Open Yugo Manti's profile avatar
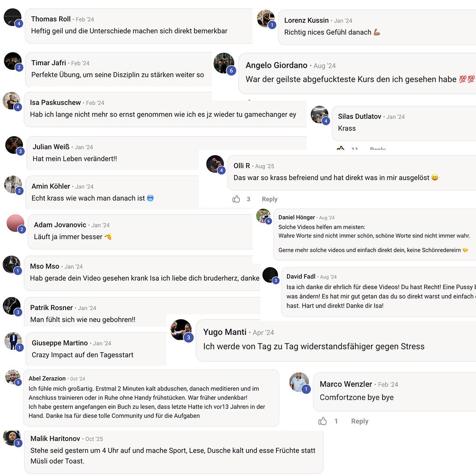Viewport: 476px width, 476px height. (181, 329)
